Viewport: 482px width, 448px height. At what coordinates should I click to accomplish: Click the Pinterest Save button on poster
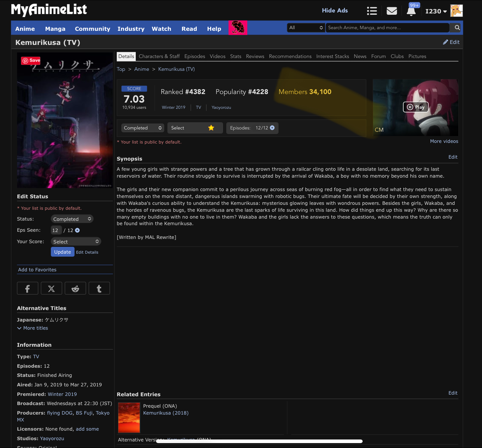(31, 61)
